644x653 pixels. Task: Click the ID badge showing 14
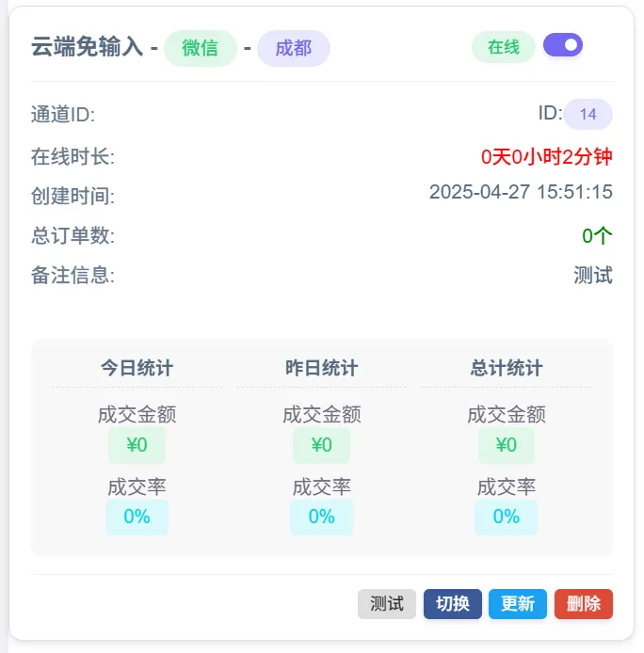coord(588,115)
